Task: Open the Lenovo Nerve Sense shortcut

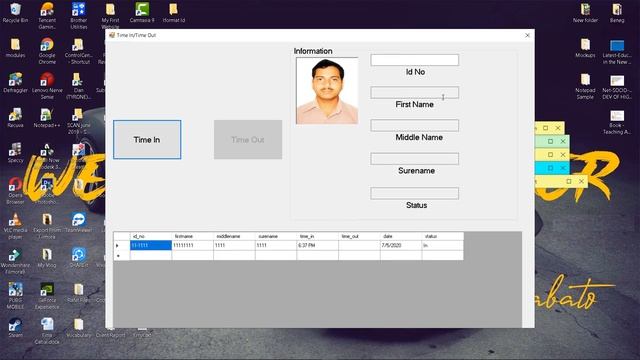Action: (47, 86)
